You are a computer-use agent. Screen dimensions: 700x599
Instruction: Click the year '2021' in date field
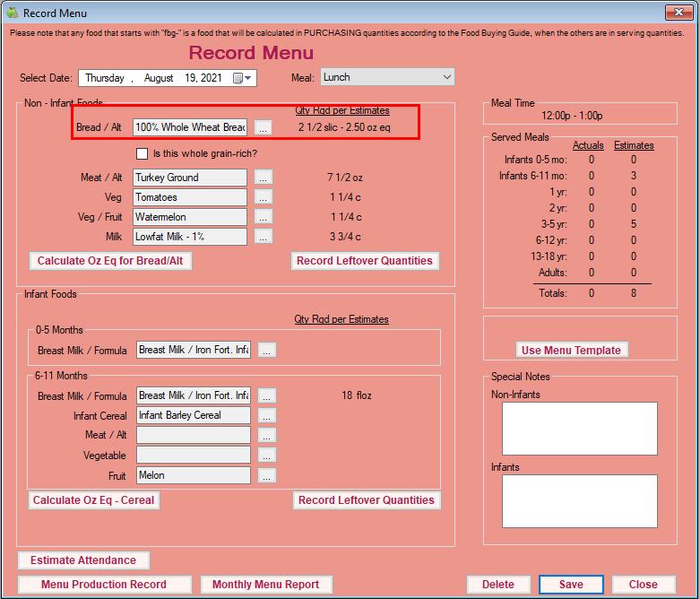tap(211, 78)
